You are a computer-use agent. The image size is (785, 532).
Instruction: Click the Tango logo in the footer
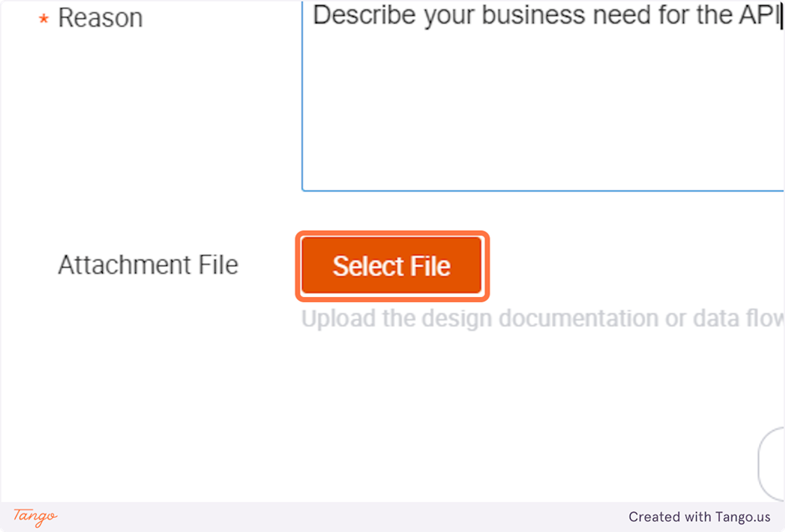[35, 516]
